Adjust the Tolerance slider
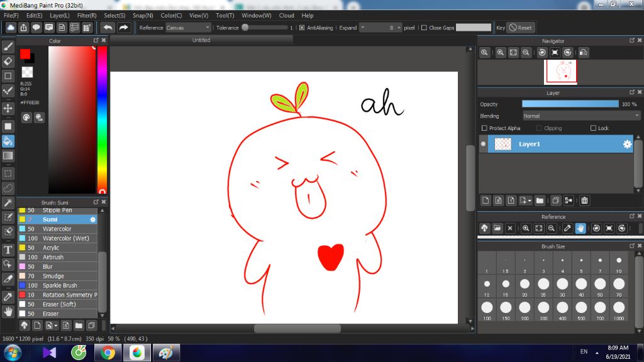This screenshot has height=362, width=644. tap(265, 28)
